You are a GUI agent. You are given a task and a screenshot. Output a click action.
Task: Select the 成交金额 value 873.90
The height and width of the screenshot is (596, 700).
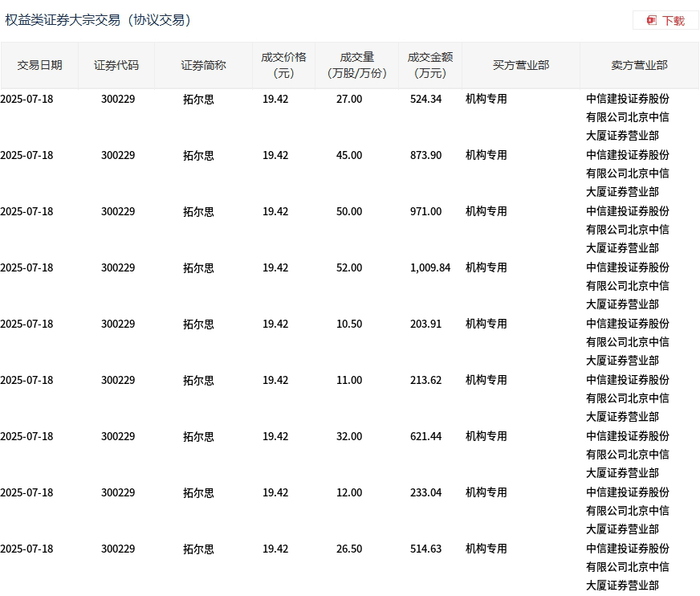tap(426, 155)
